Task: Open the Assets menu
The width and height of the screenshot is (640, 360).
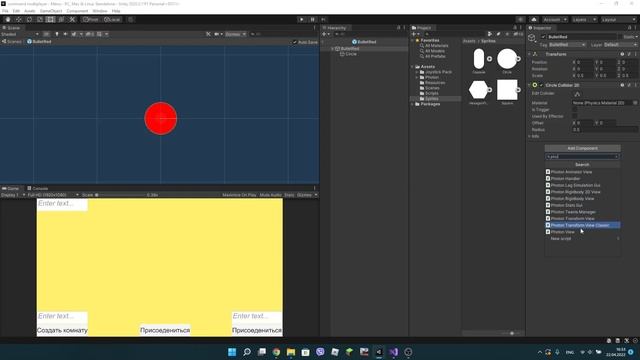Action: click(30, 11)
